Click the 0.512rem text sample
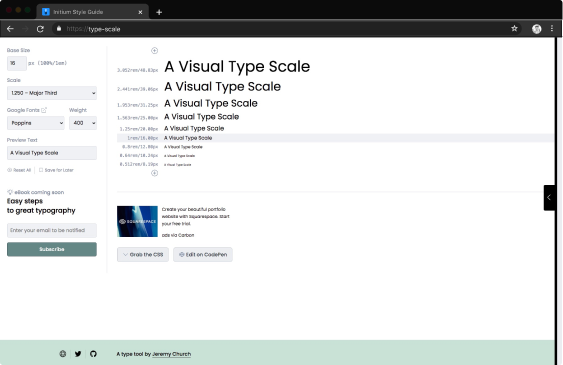 [178, 165]
